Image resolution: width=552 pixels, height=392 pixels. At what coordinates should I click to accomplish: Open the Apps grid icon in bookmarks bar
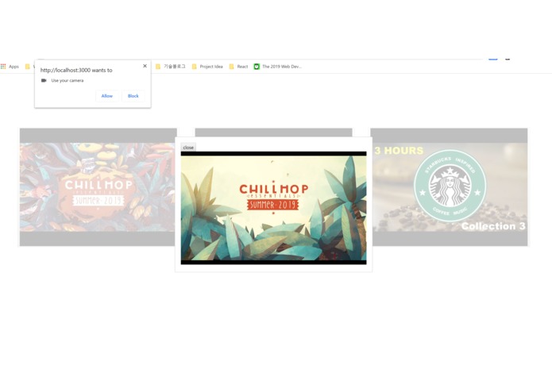click(x=3, y=67)
